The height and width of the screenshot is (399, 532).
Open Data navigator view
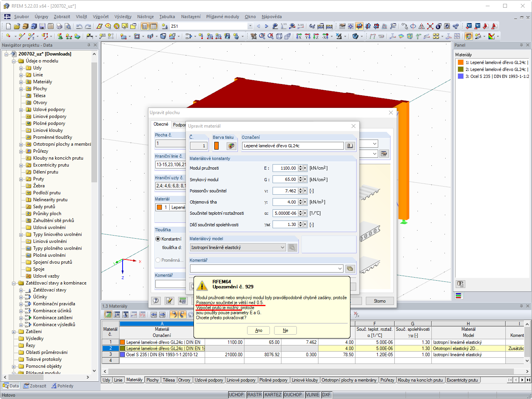click(x=11, y=386)
